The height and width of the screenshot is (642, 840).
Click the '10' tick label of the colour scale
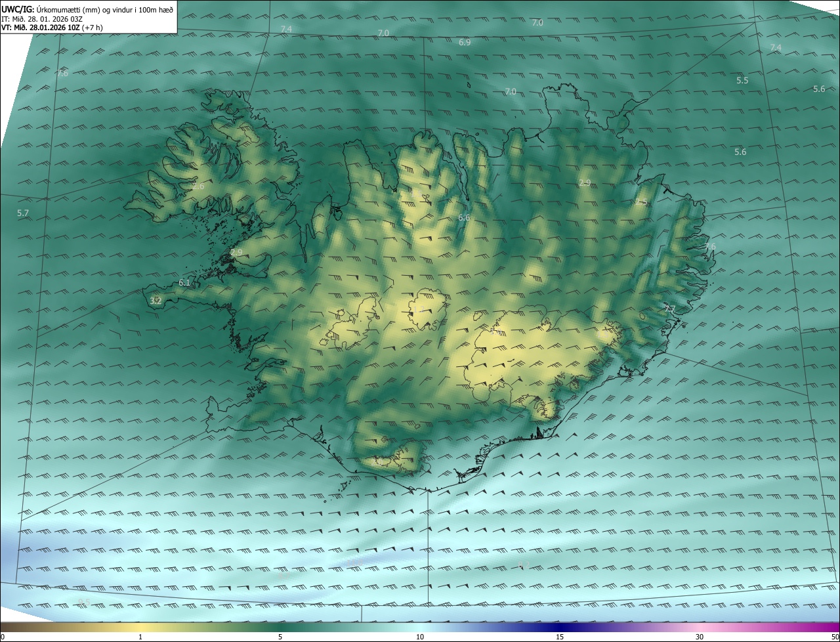[420, 637]
